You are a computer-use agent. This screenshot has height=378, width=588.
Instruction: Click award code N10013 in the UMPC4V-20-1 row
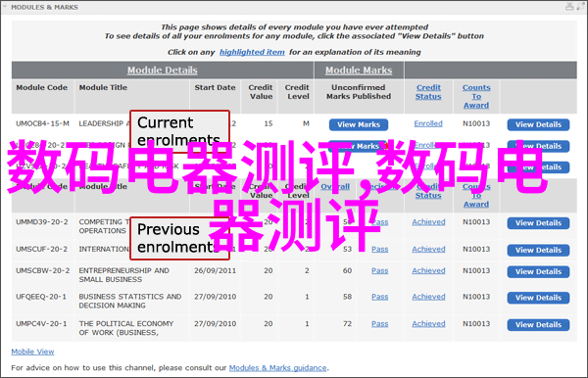pos(476,324)
